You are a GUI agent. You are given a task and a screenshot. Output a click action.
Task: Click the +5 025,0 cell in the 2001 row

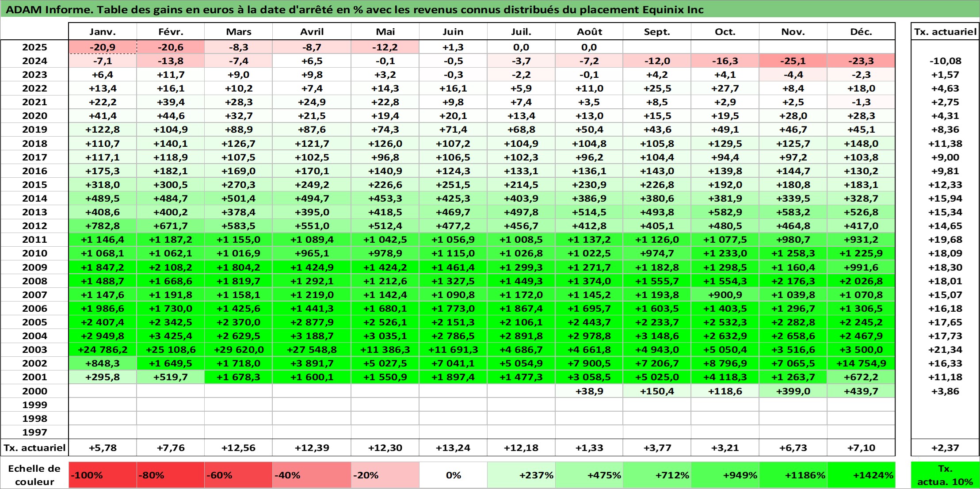pyautogui.click(x=657, y=377)
